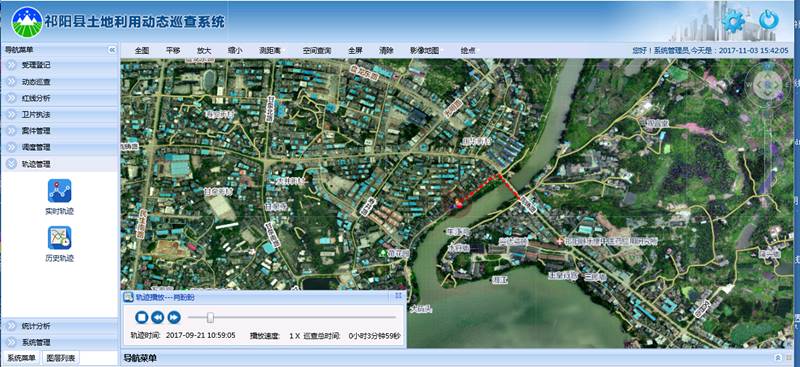The width and height of the screenshot is (800, 367).
Task: Open the 历史轨迹 history track icon
Action: click(x=59, y=237)
